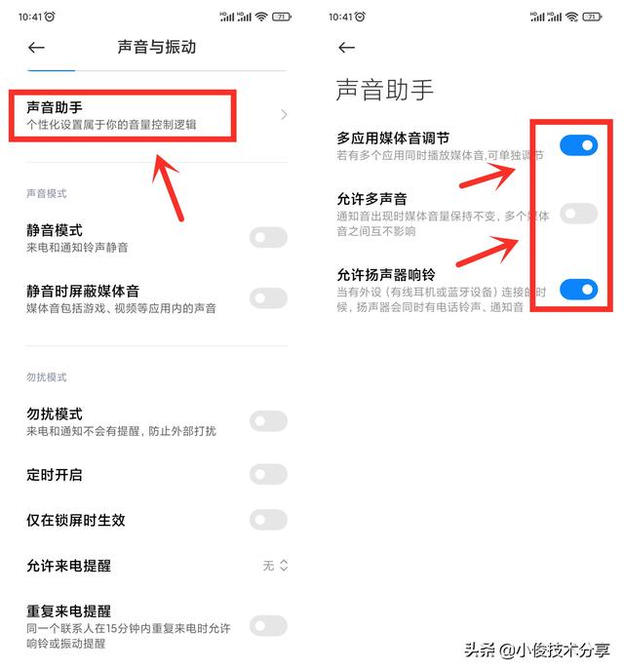The height and width of the screenshot is (672, 624).
Task: Tap the back arrow on 声音助手 screen
Action: (x=346, y=47)
